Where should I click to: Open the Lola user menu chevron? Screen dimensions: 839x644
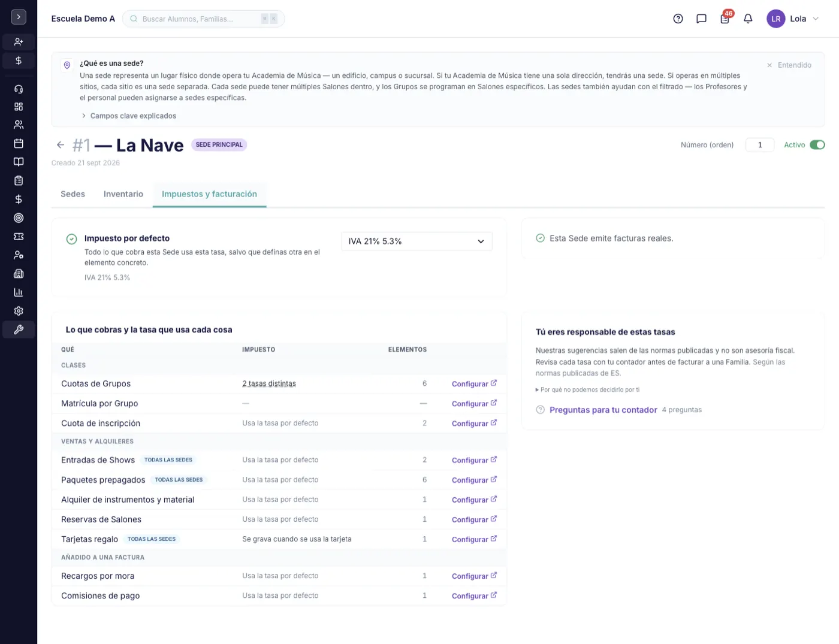[x=816, y=19]
